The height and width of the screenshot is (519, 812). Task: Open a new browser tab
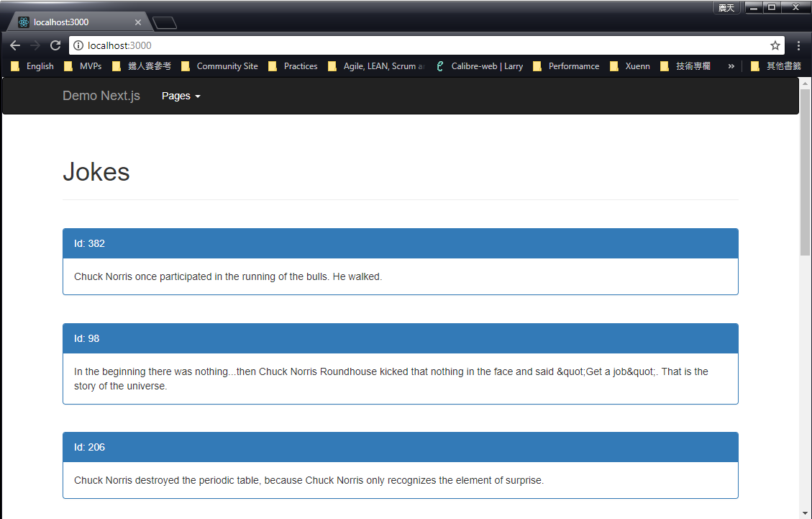coord(165,23)
